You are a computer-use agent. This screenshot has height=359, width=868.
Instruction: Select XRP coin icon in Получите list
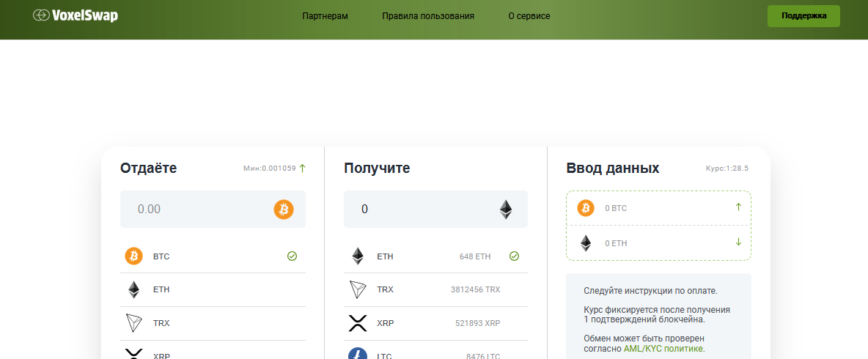[357, 323]
